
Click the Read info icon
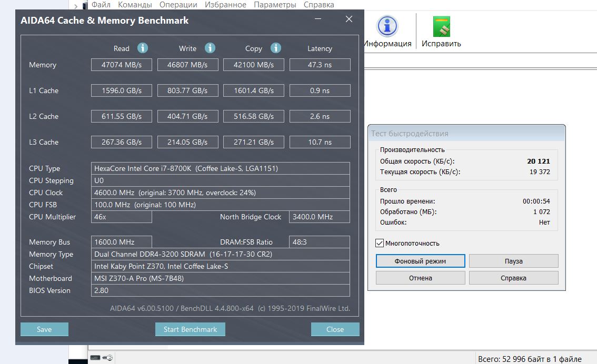click(142, 48)
